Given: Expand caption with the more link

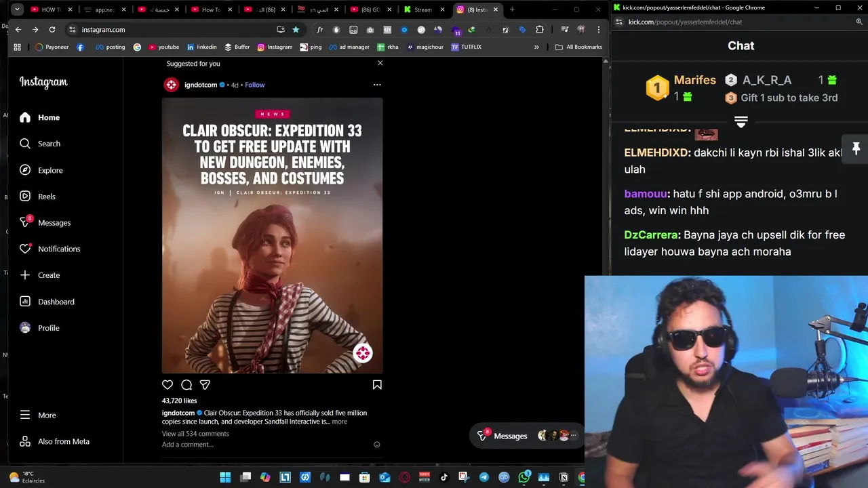Looking at the screenshot, I should [x=340, y=422].
